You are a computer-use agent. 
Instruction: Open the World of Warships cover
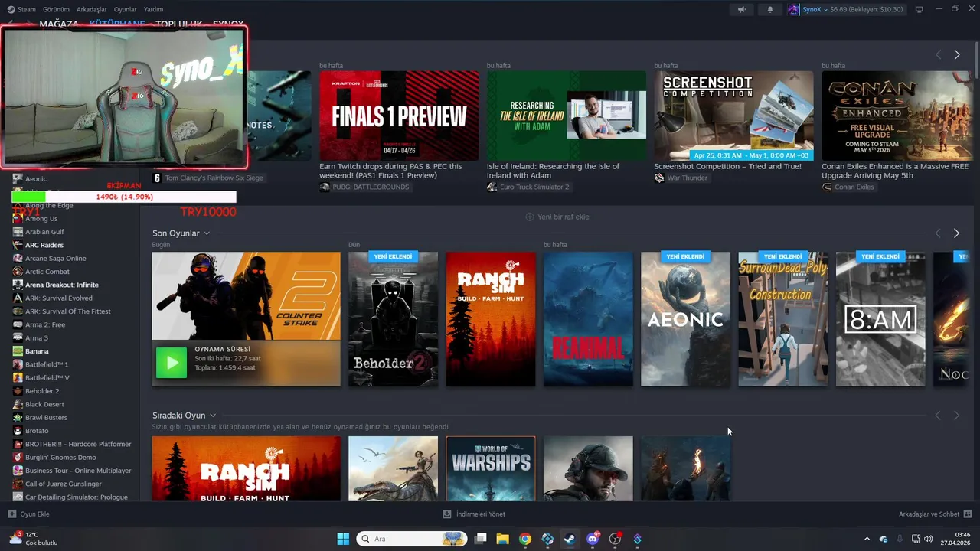491,469
